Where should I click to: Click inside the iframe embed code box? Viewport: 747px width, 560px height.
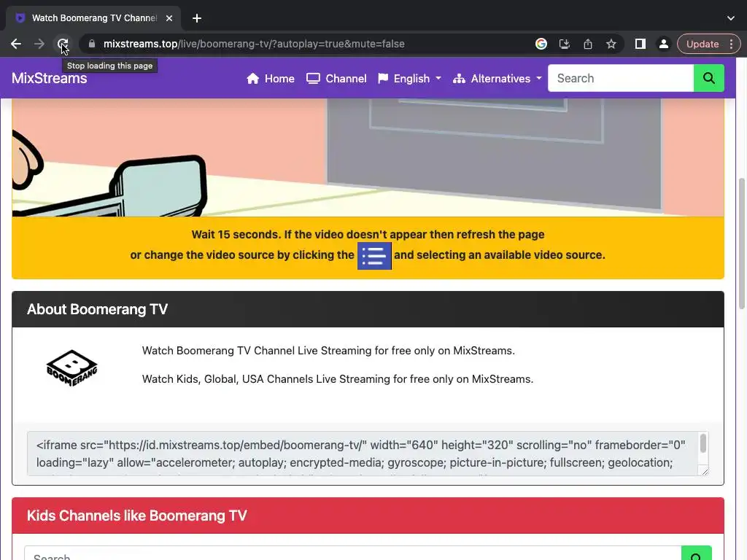coord(362,454)
